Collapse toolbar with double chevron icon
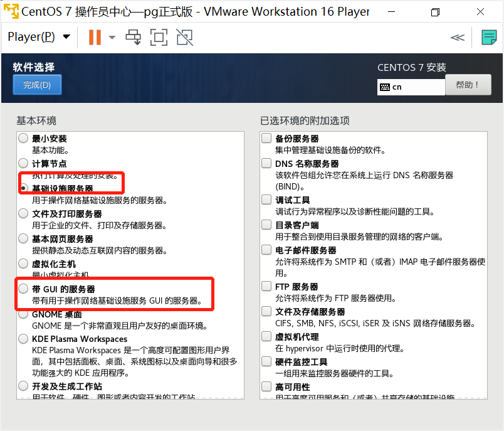Image resolution: width=504 pixels, height=431 pixels. [457, 38]
